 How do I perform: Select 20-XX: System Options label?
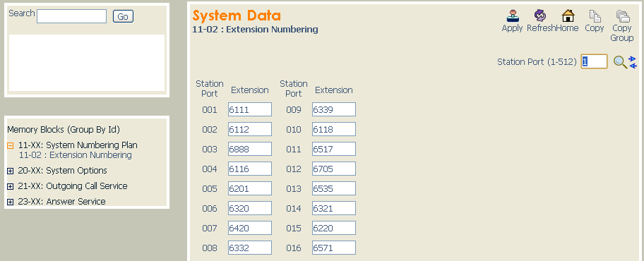(x=62, y=170)
